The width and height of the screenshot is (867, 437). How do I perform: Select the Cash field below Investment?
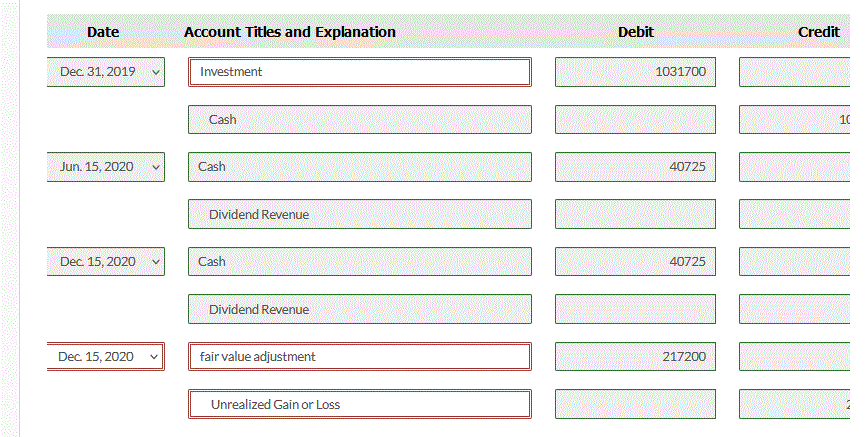[360, 120]
